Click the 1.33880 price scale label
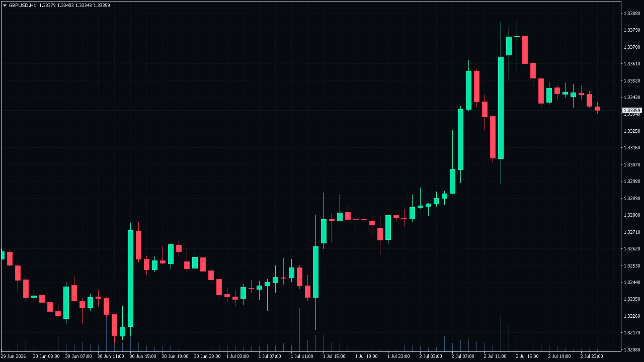Screen dimensions: 644x362 (632, 13)
